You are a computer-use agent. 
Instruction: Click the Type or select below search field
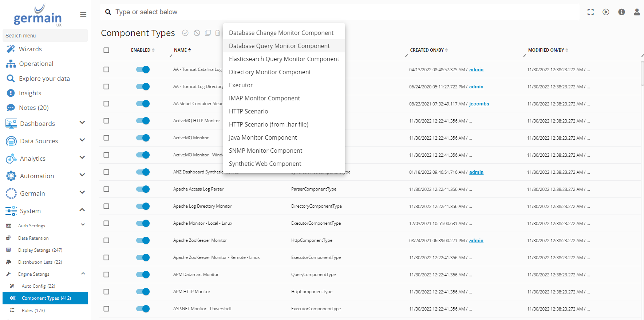click(328, 12)
